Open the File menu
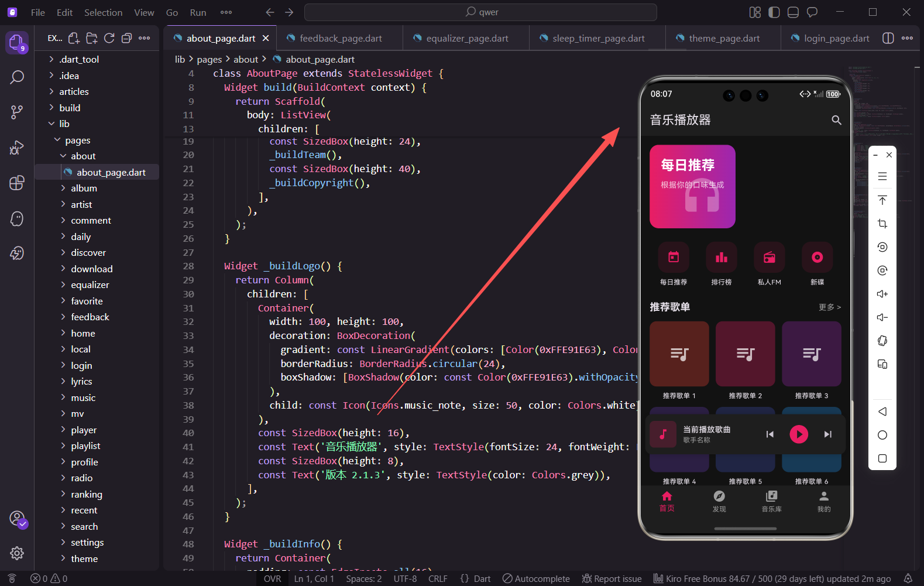 (x=38, y=12)
